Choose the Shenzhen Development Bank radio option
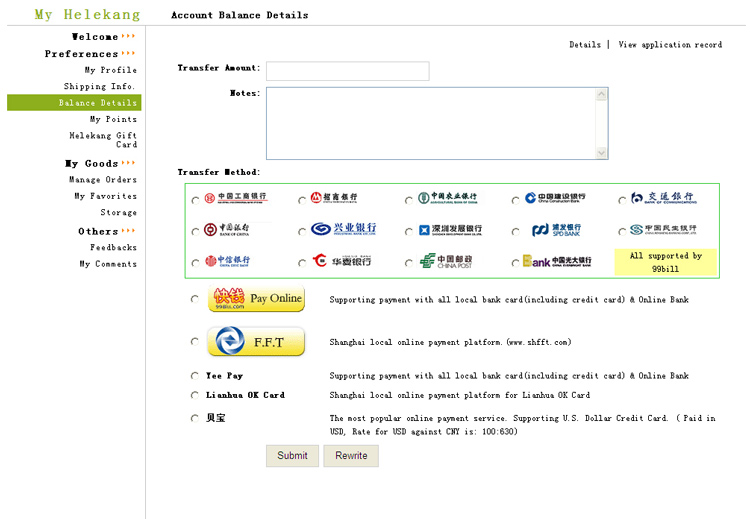750x519 pixels. click(408, 232)
